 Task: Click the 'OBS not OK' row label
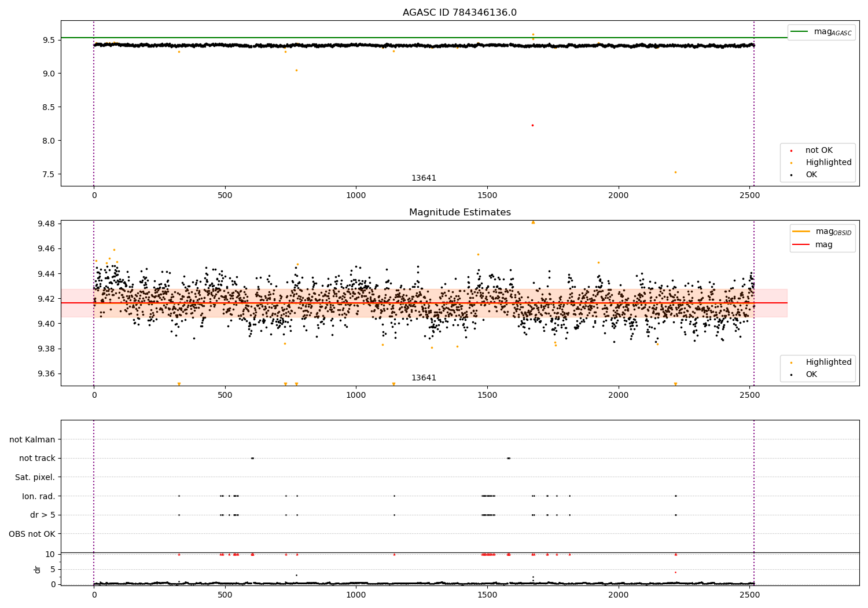32,534
